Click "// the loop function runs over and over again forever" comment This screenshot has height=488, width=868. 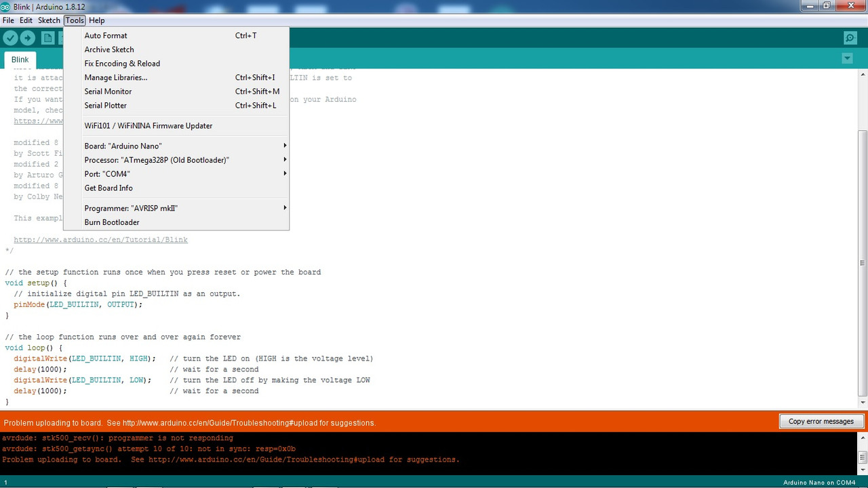(x=123, y=338)
